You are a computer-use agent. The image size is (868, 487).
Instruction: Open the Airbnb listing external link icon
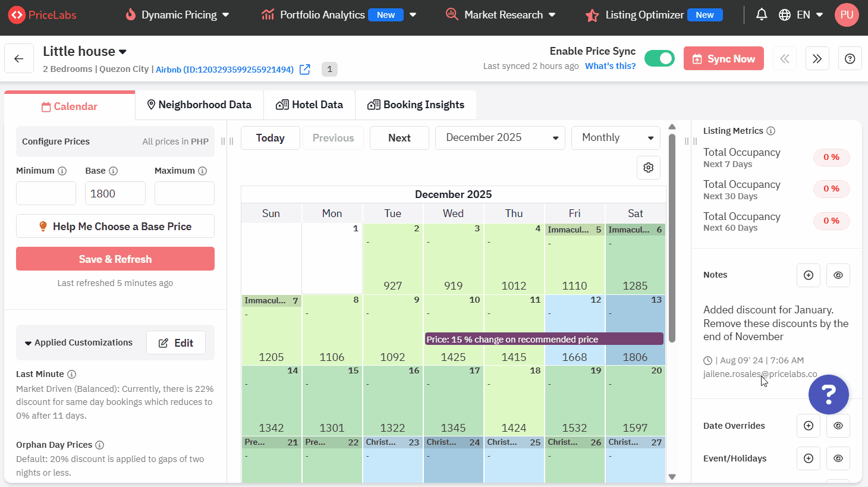pos(305,70)
